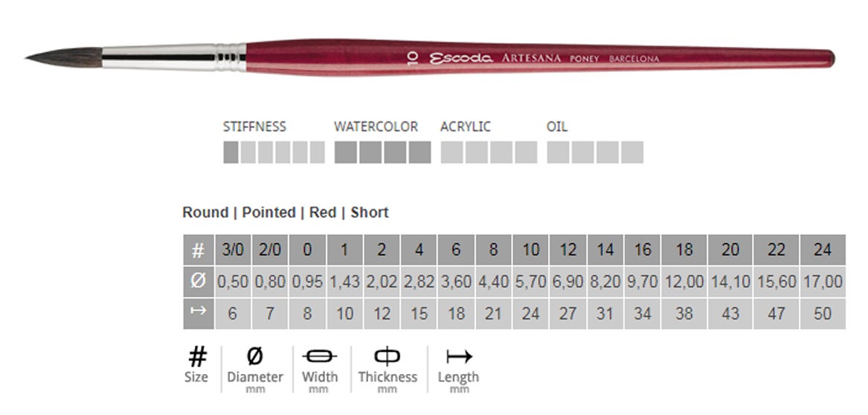Image resolution: width=868 pixels, height=415 pixels.
Task: Click the Width legend icon
Action: 320,356
